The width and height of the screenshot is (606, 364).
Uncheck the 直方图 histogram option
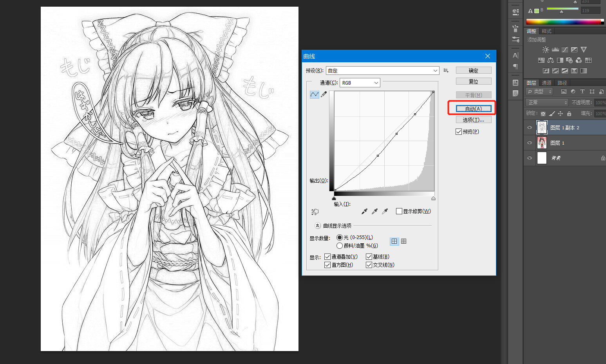[x=327, y=265]
